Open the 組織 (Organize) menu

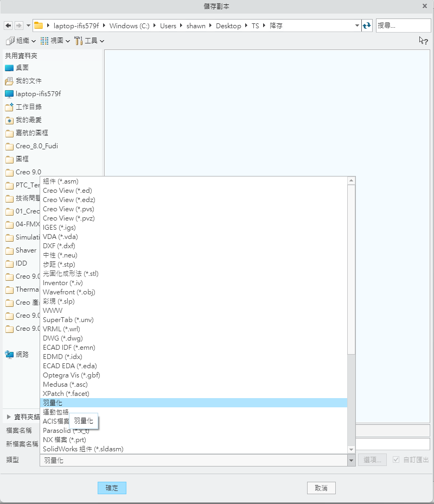click(x=21, y=41)
